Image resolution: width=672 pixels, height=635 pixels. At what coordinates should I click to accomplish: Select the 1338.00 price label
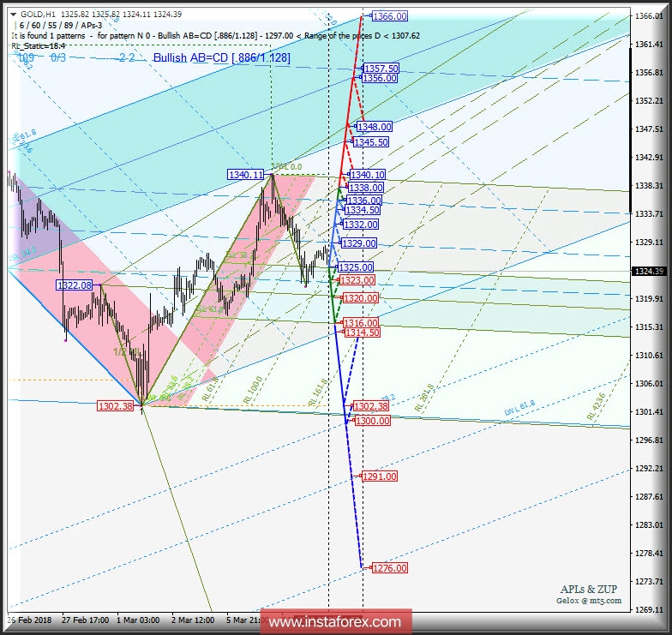[365, 188]
